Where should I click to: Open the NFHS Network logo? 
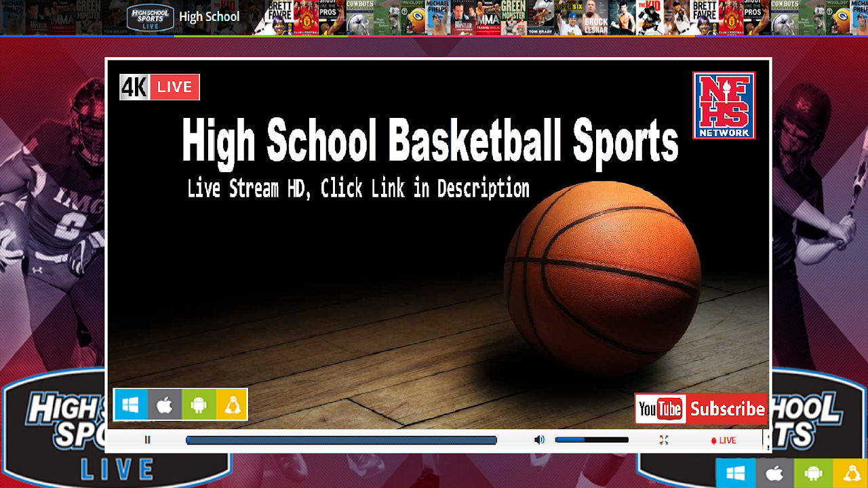tap(724, 105)
